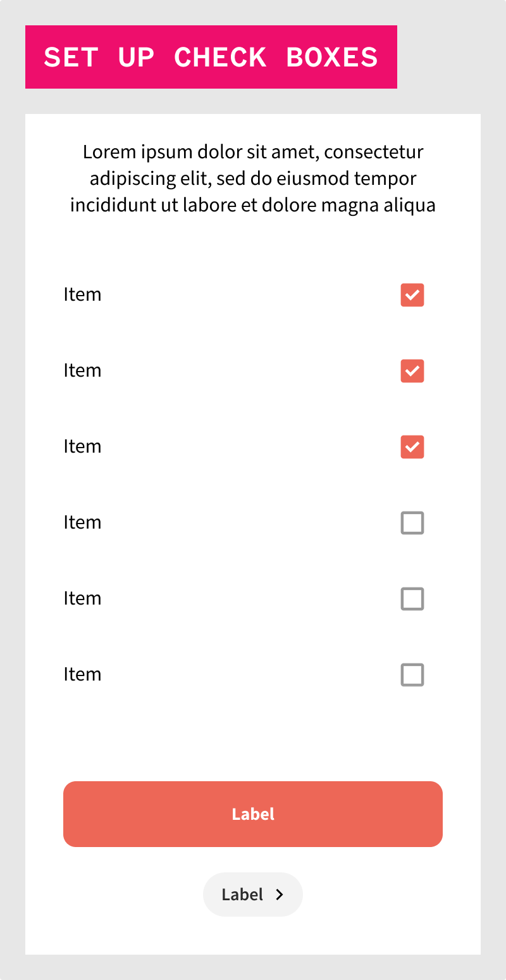506x980 pixels.
Task: Uncheck the first Item checkbox
Action: tap(412, 295)
